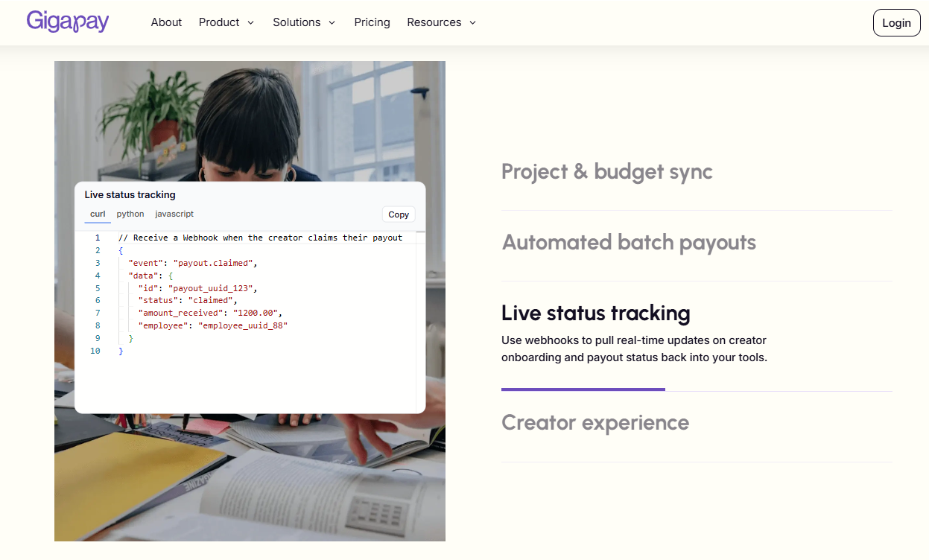Click the Login button
Screen dimensions: 929x560
point(896,22)
